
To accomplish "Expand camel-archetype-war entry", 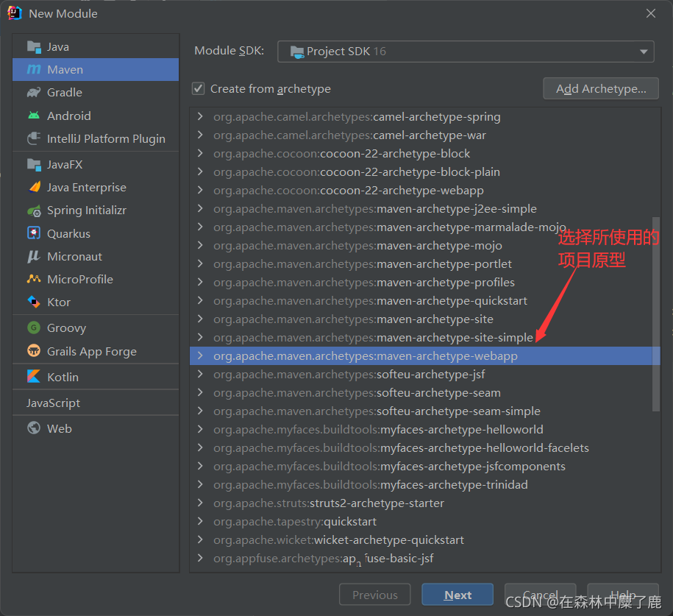I will 200,135.
